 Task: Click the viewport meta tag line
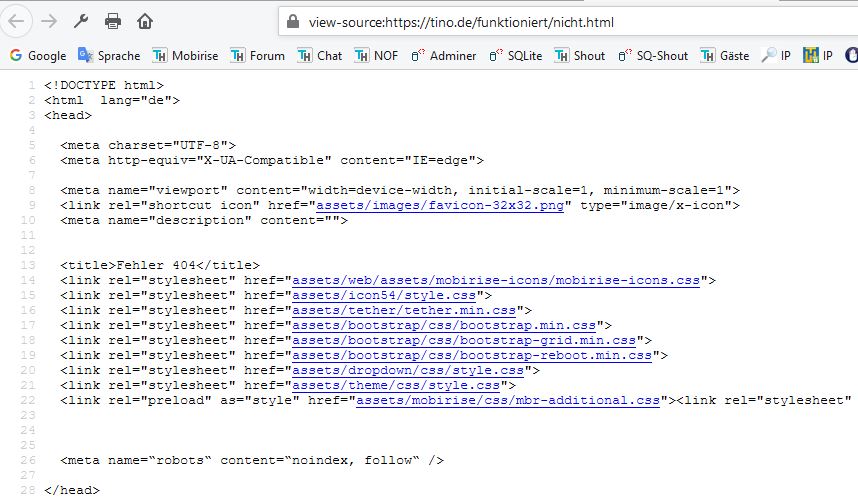pos(400,190)
